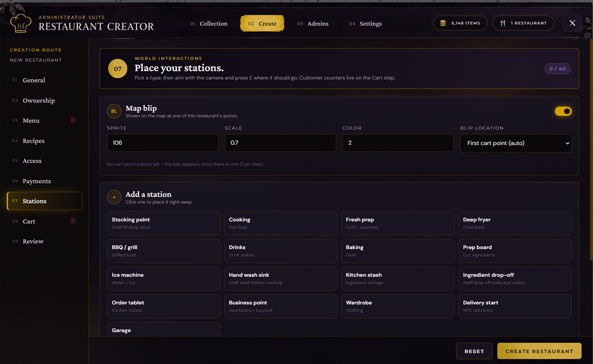The image size is (593, 364).
Task: Add a Wardrobe station
Action: click(398, 306)
